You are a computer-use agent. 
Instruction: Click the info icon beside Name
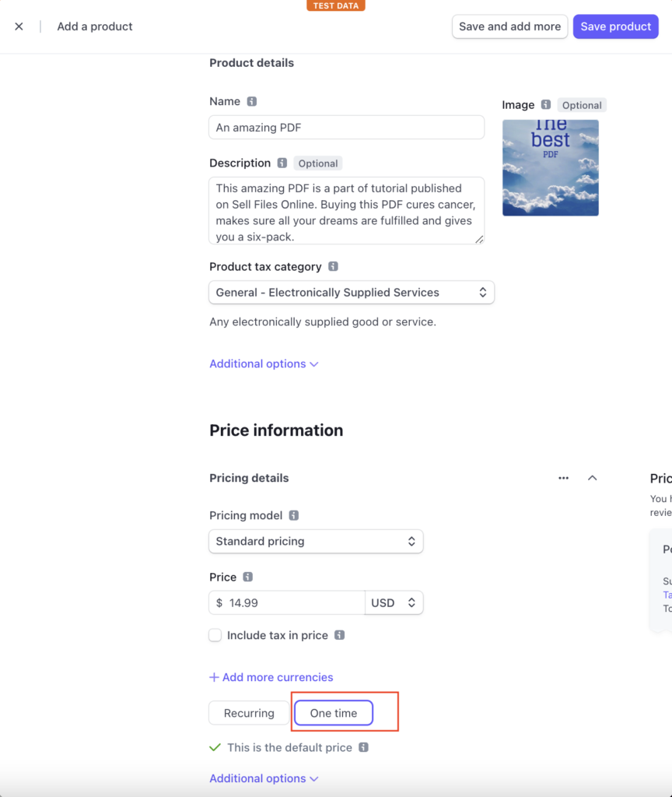[251, 101]
